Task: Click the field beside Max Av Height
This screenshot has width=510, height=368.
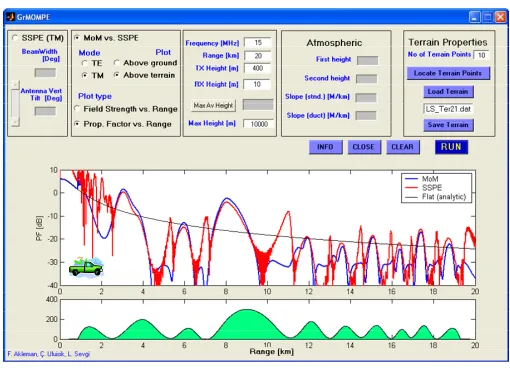Action: pyautogui.click(x=258, y=105)
